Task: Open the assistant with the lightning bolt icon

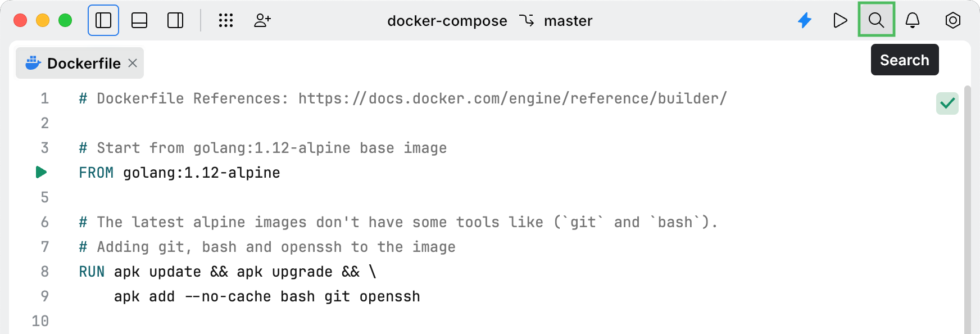Action: pos(805,20)
